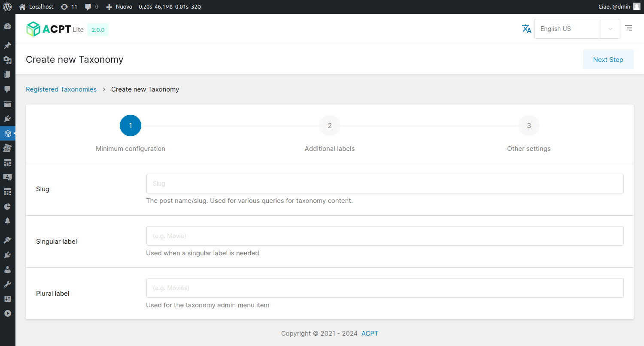The width and height of the screenshot is (644, 346).
Task: Open Dashboard gauge icon in sidebar
Action: (x=7, y=26)
